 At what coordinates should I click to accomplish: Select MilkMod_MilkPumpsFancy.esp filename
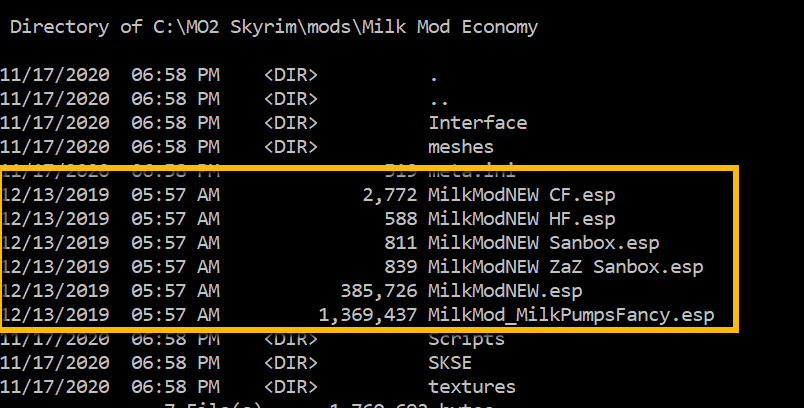click(x=571, y=315)
